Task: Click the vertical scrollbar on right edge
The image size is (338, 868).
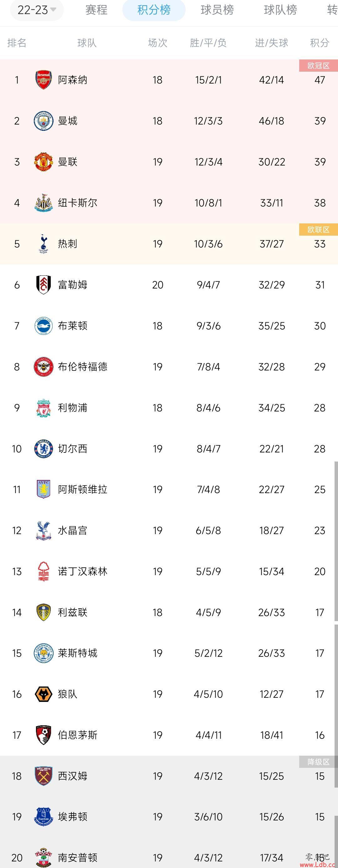Action: (336, 542)
